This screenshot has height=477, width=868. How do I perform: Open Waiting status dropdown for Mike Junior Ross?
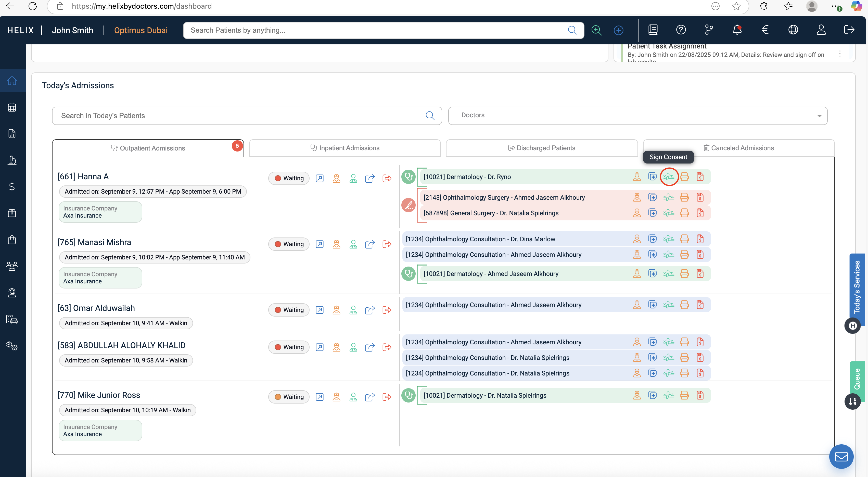pyautogui.click(x=289, y=397)
